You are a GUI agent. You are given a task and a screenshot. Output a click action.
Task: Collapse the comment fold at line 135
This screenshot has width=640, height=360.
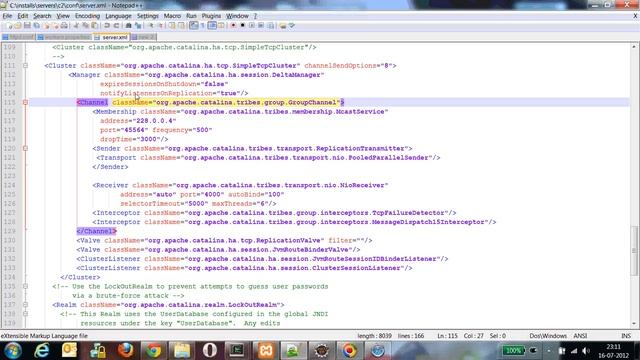pyautogui.click(x=25, y=286)
